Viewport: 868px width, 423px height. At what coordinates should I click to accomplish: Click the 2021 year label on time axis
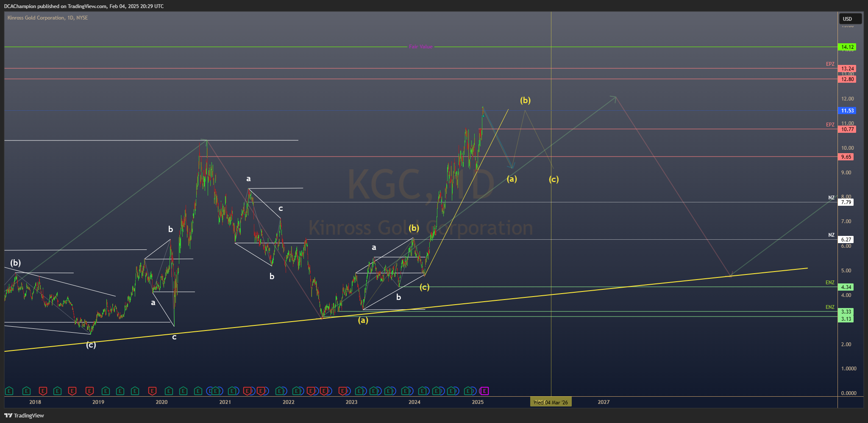(x=225, y=402)
